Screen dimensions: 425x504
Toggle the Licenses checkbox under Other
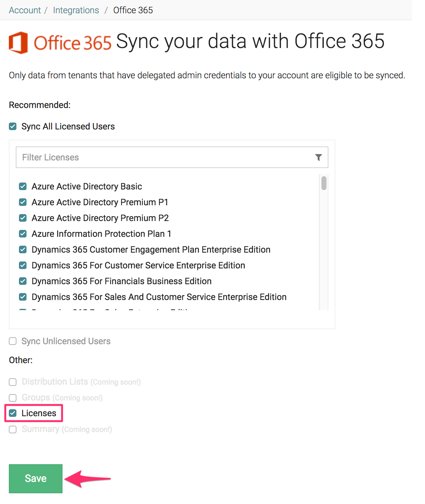point(13,413)
